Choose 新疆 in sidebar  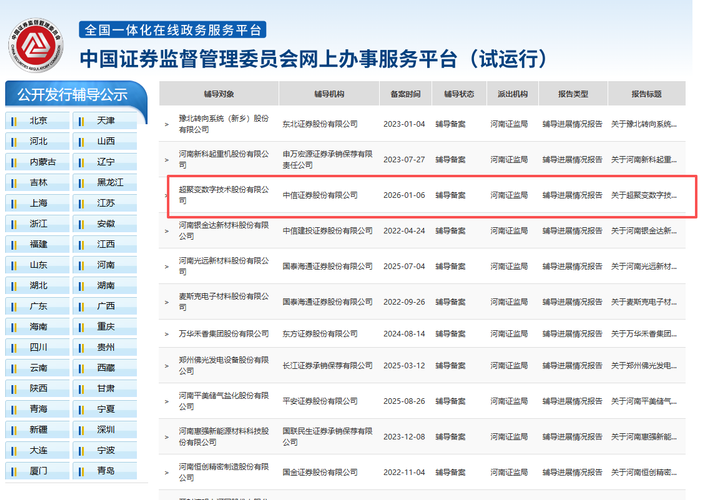click(x=38, y=429)
